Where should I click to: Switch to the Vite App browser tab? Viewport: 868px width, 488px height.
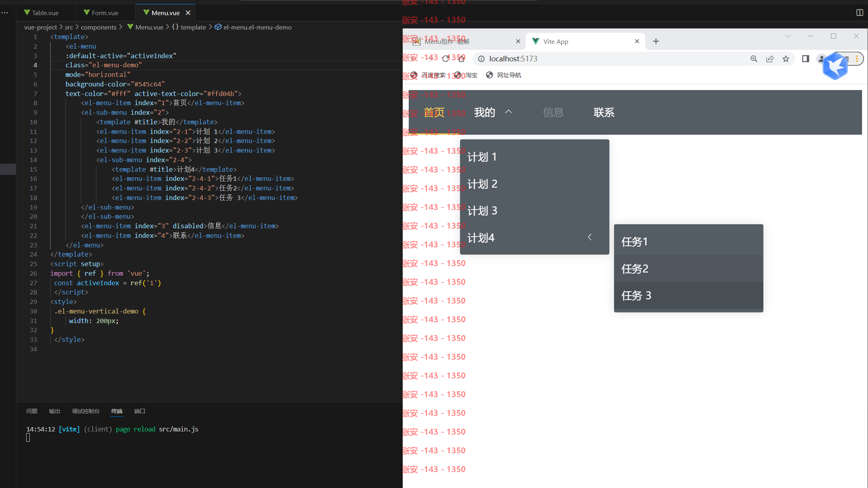tap(586, 41)
